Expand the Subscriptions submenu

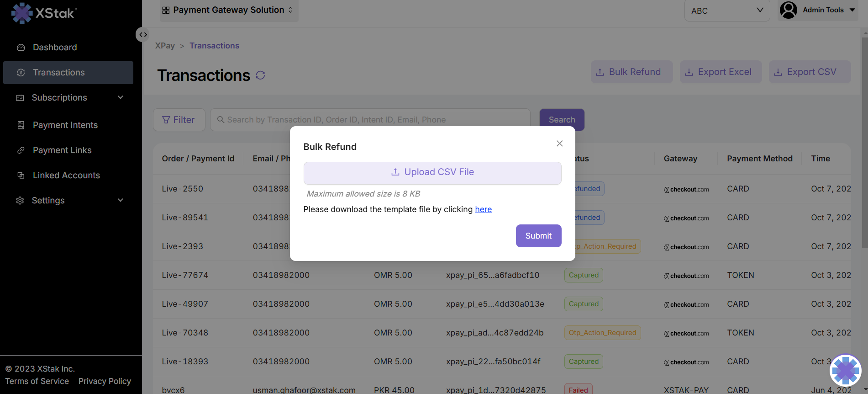tap(121, 97)
